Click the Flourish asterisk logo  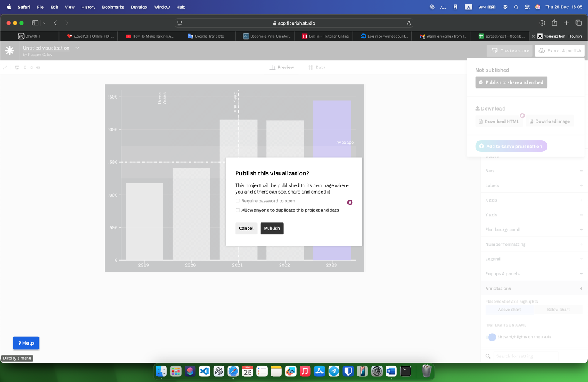(10, 50)
